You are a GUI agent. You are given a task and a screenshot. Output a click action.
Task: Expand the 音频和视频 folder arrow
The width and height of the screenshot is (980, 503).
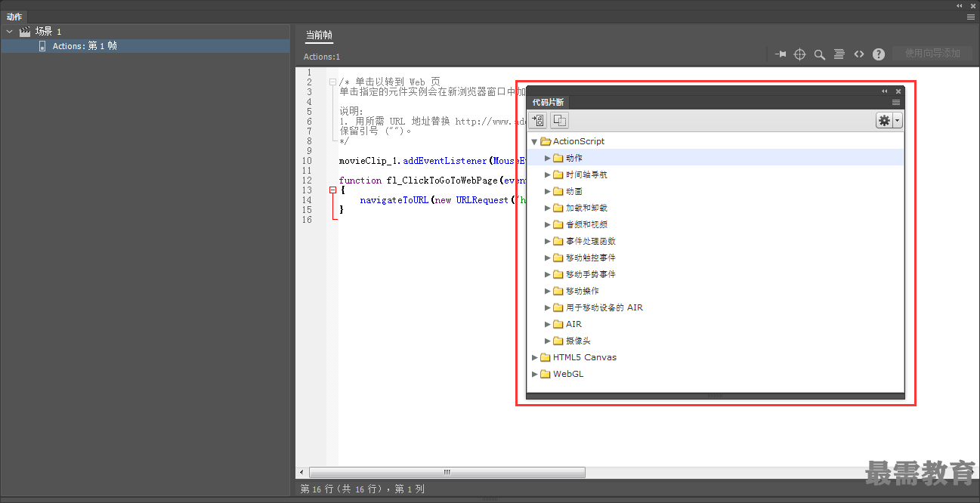click(x=548, y=224)
